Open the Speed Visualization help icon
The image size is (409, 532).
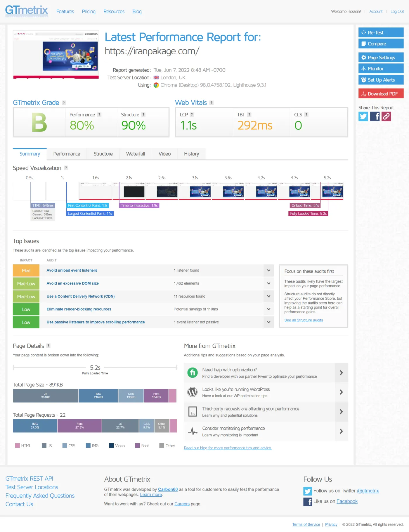pos(66,168)
